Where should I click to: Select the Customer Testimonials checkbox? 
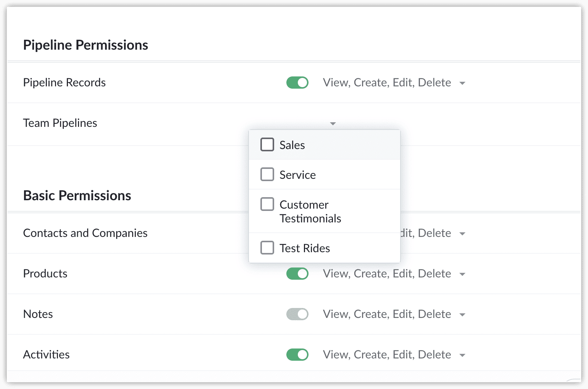[x=267, y=204]
